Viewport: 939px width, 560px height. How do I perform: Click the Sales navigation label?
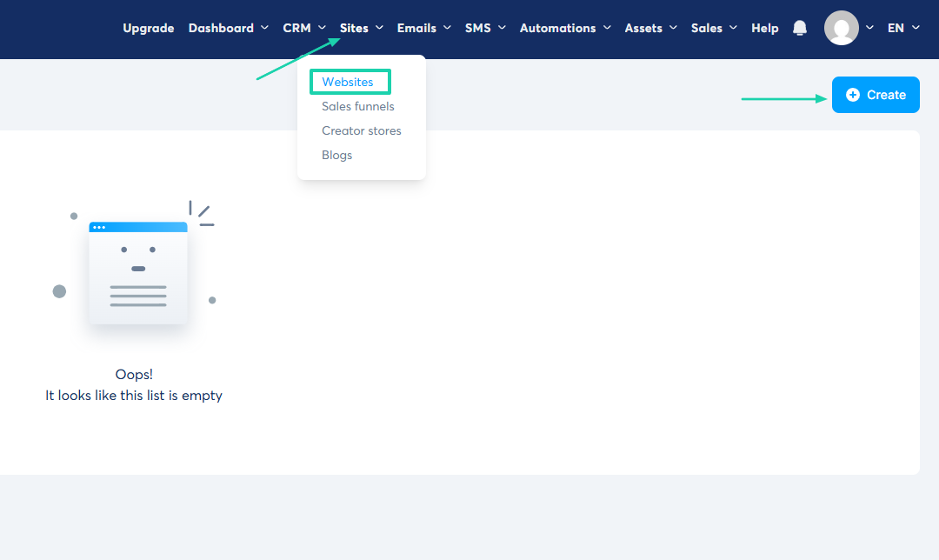(x=707, y=28)
